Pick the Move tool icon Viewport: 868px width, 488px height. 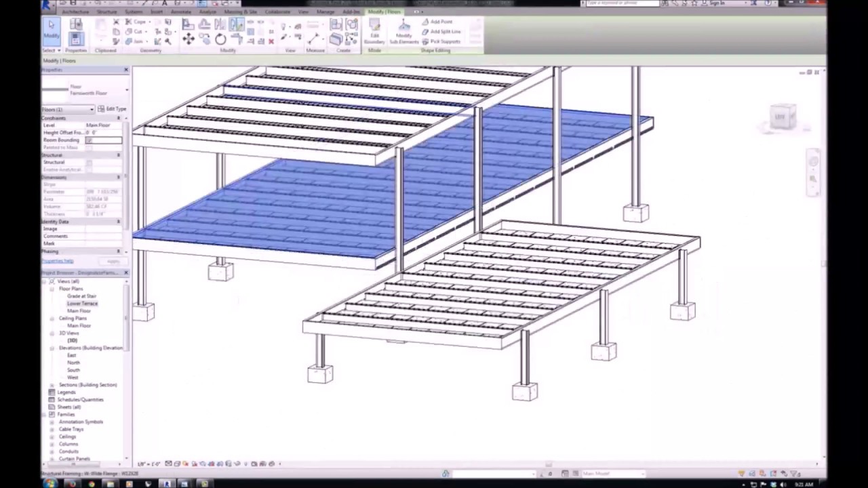(188, 39)
